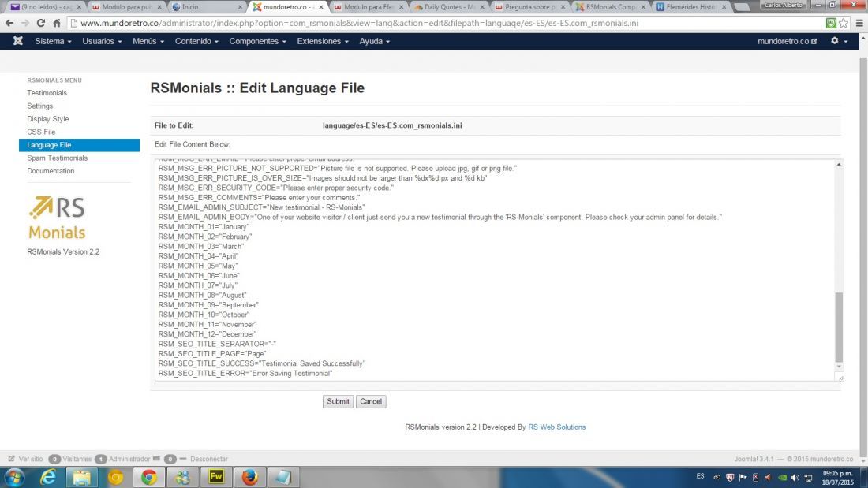Click the text area resize handle
The width and height of the screenshot is (868, 488).
click(840, 377)
